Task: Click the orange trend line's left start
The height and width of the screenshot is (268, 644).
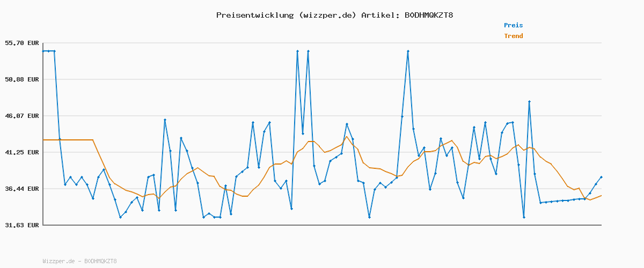Action: tap(43, 140)
